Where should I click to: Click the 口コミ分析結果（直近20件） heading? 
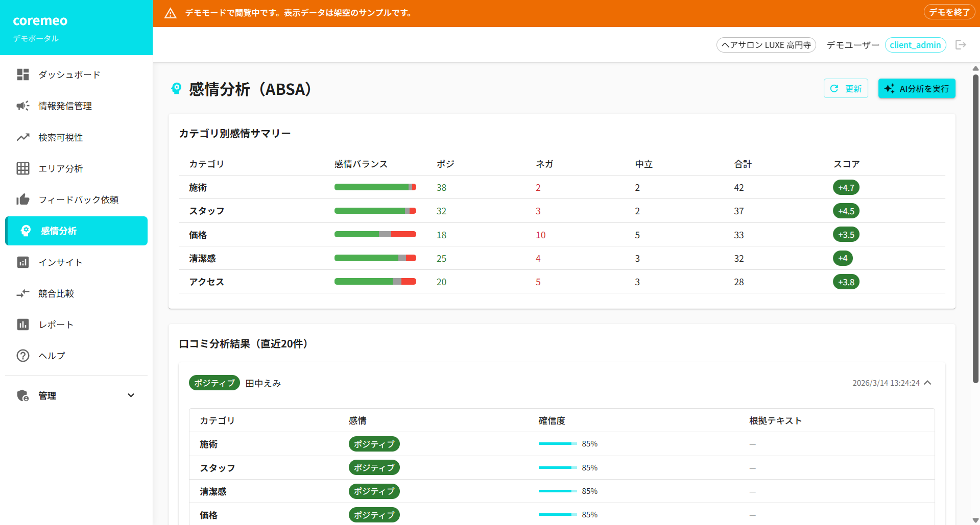coord(245,343)
